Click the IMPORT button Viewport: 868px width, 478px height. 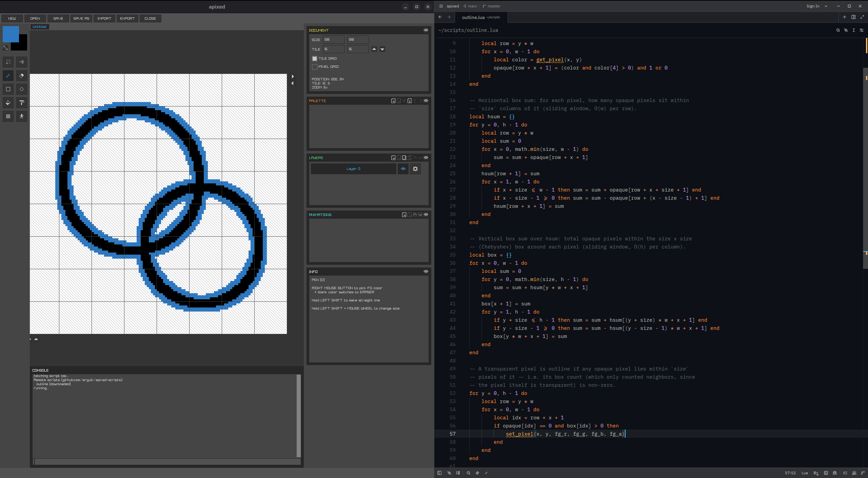tap(104, 19)
